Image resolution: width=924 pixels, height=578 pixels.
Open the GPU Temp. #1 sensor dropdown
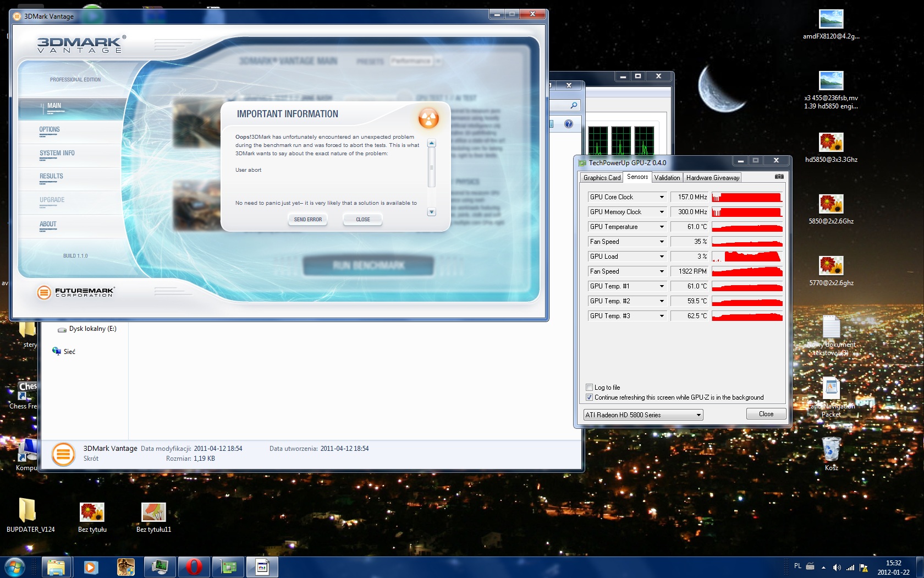(662, 286)
